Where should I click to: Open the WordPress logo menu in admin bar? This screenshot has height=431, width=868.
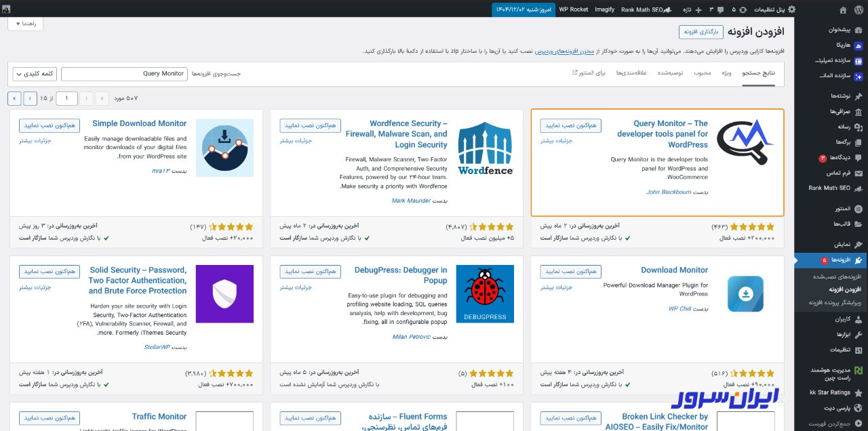click(x=859, y=9)
